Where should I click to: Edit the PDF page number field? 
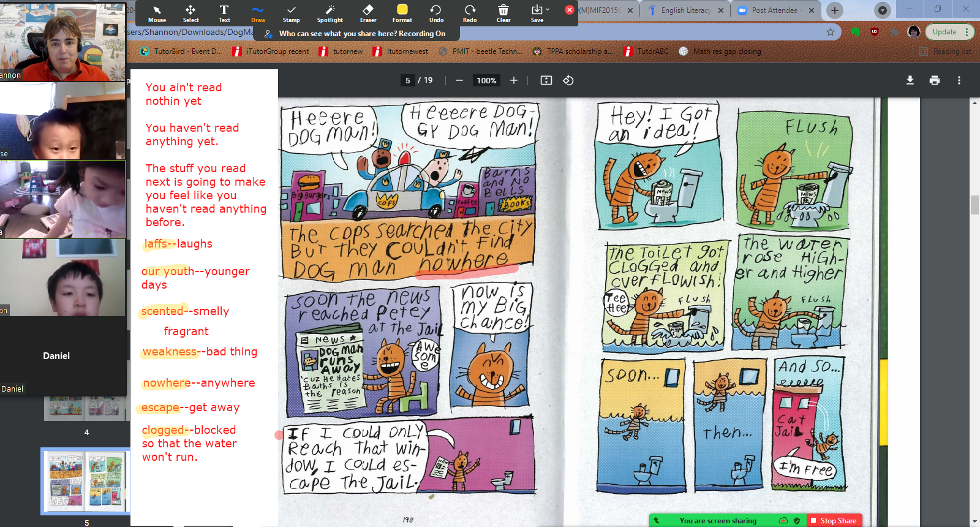408,80
